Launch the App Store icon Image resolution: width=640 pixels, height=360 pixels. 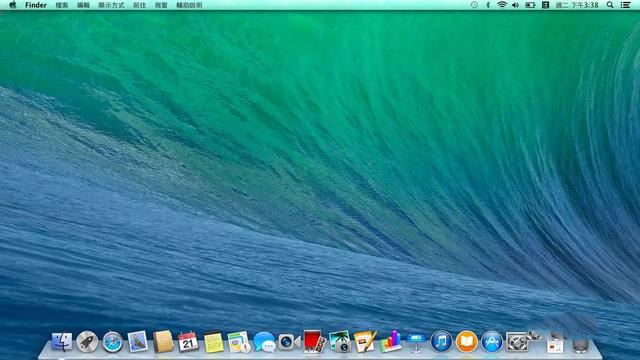pyautogui.click(x=492, y=342)
